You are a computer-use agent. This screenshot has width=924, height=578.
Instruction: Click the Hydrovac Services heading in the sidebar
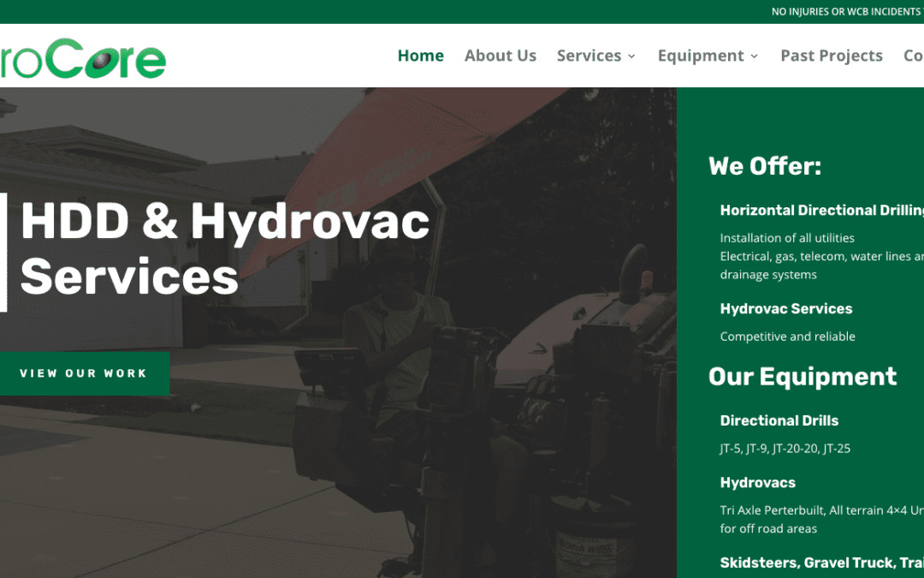click(x=785, y=309)
